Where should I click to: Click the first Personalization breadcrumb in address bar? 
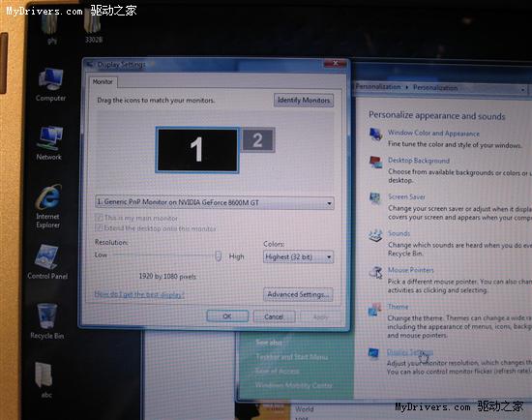[378, 87]
